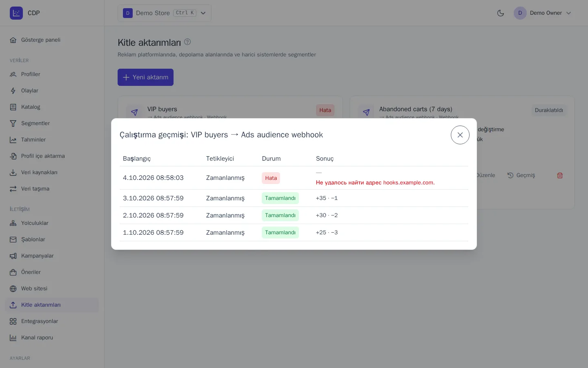Open Web sitesi page
588x368 pixels.
(x=52, y=289)
